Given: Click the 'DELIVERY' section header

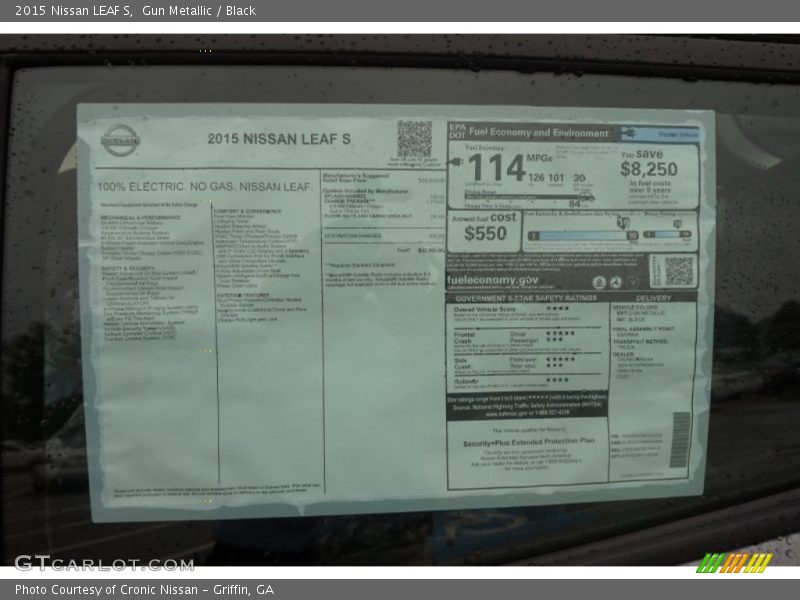Looking at the screenshot, I should [x=654, y=298].
